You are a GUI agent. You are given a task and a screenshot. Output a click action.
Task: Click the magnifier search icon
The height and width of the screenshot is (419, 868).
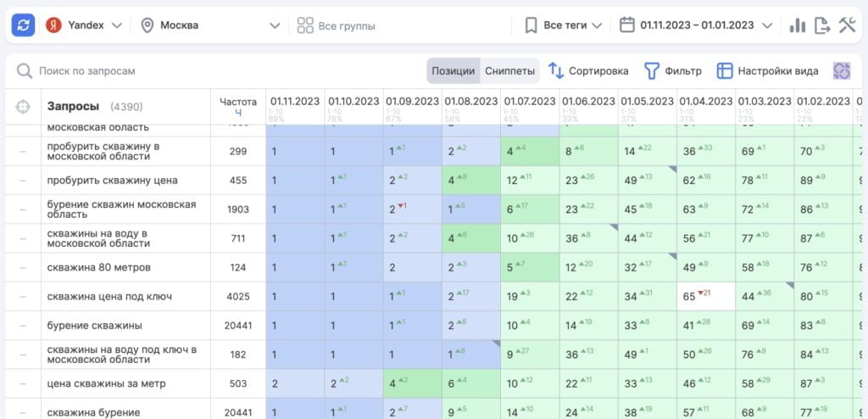coord(25,71)
